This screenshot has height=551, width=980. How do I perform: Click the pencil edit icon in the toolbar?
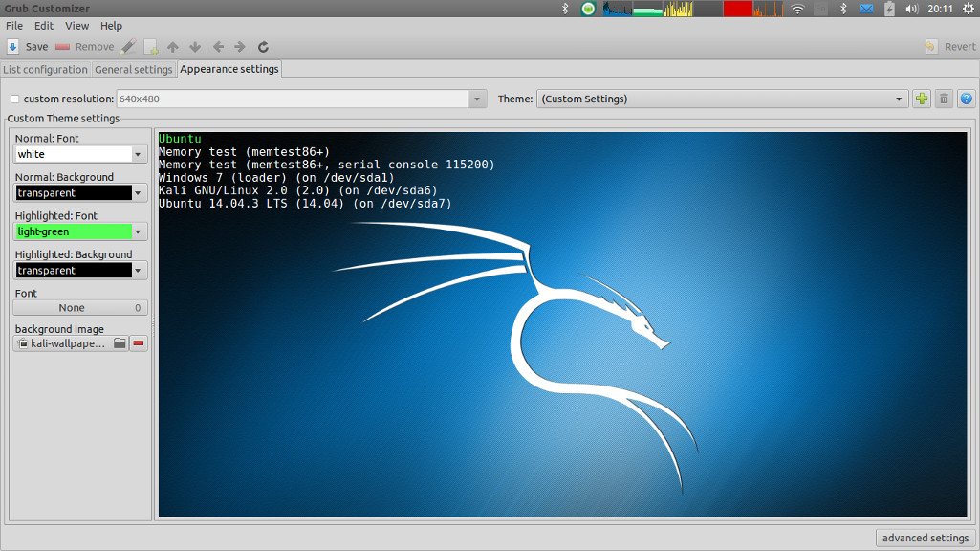point(128,47)
